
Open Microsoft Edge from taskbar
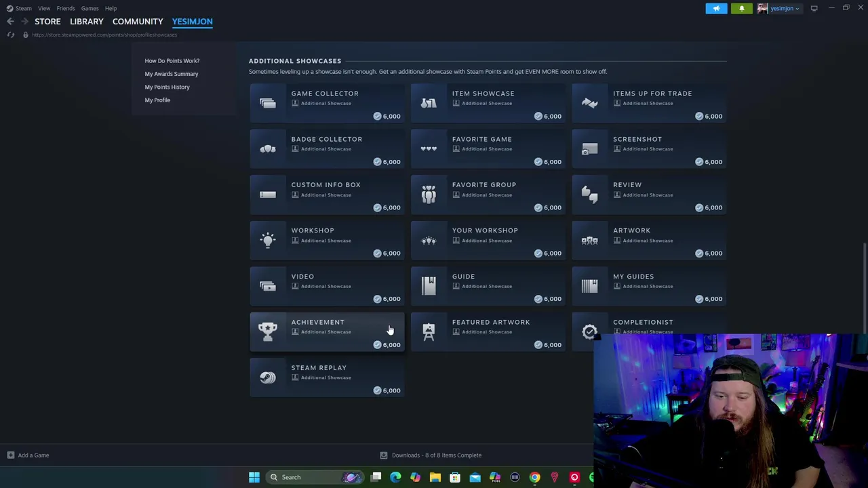pos(395,477)
